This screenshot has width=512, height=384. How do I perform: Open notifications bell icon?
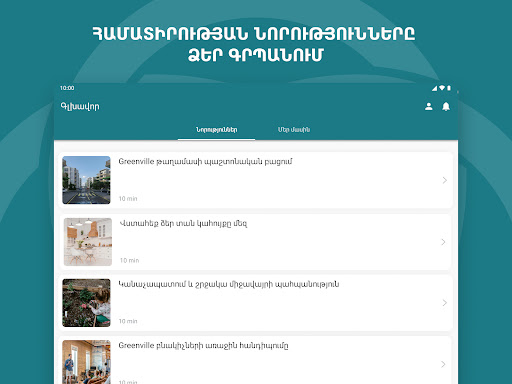pyautogui.click(x=446, y=106)
